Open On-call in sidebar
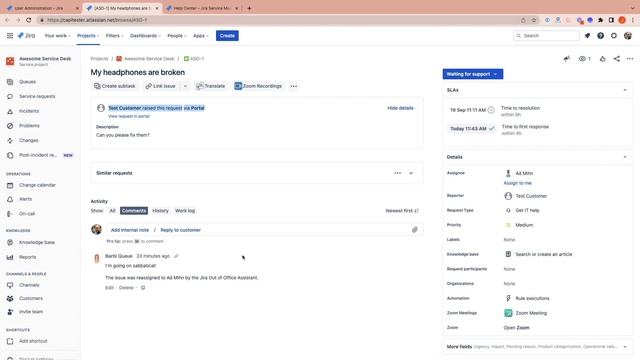The image size is (640, 360). [27, 214]
